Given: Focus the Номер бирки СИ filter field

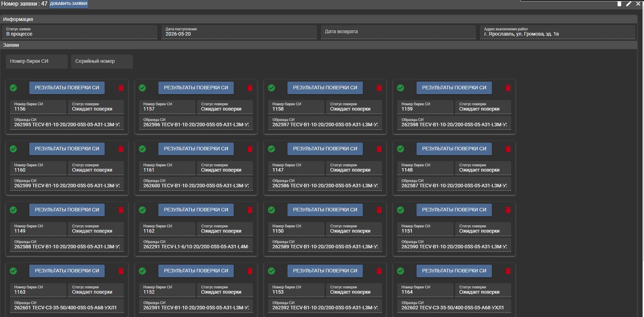Looking at the screenshot, I should pyautogui.click(x=37, y=61).
